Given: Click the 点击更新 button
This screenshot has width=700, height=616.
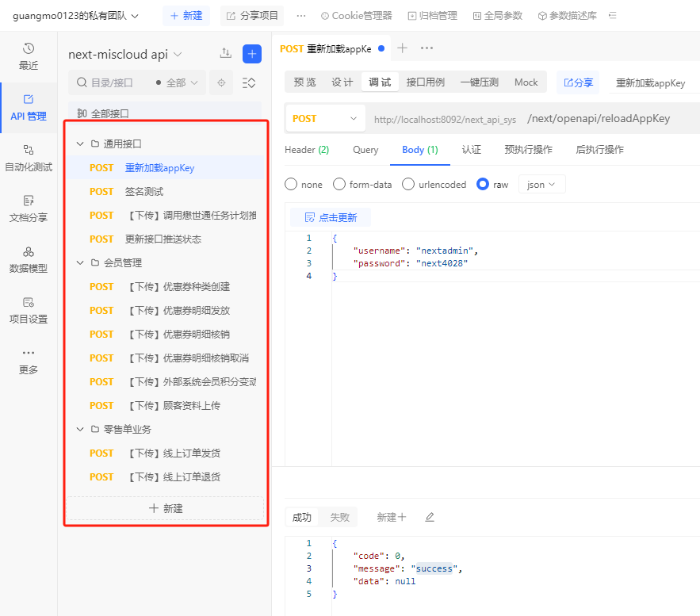Looking at the screenshot, I should [331, 217].
